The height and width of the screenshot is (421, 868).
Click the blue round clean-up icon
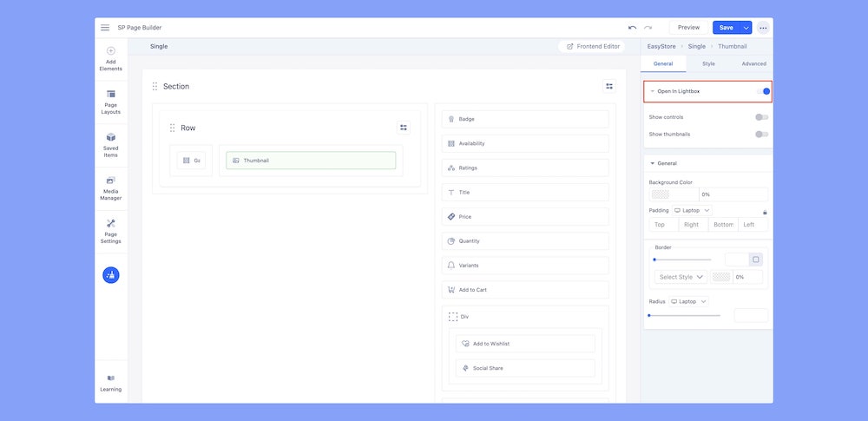click(x=111, y=275)
